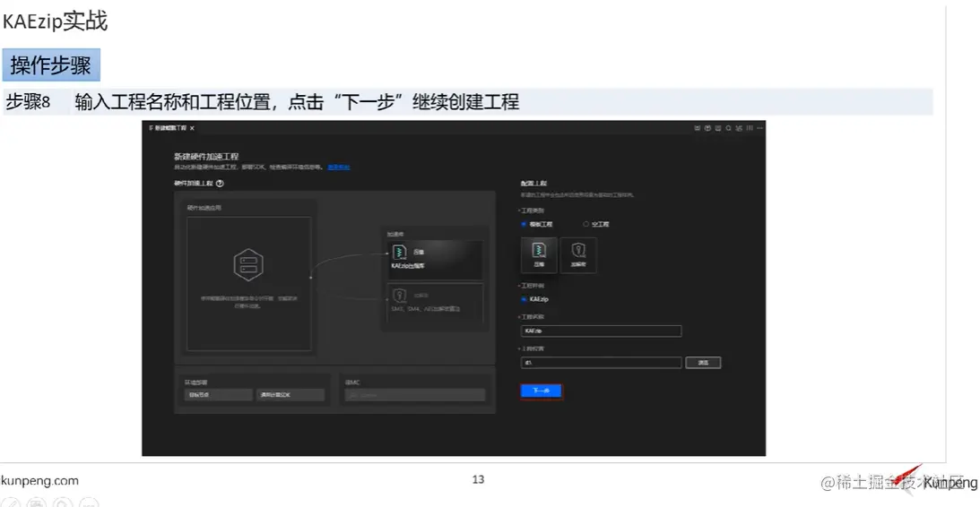Click the project location field showing d:\
Viewport: 980px width, 507px height.
coord(601,362)
